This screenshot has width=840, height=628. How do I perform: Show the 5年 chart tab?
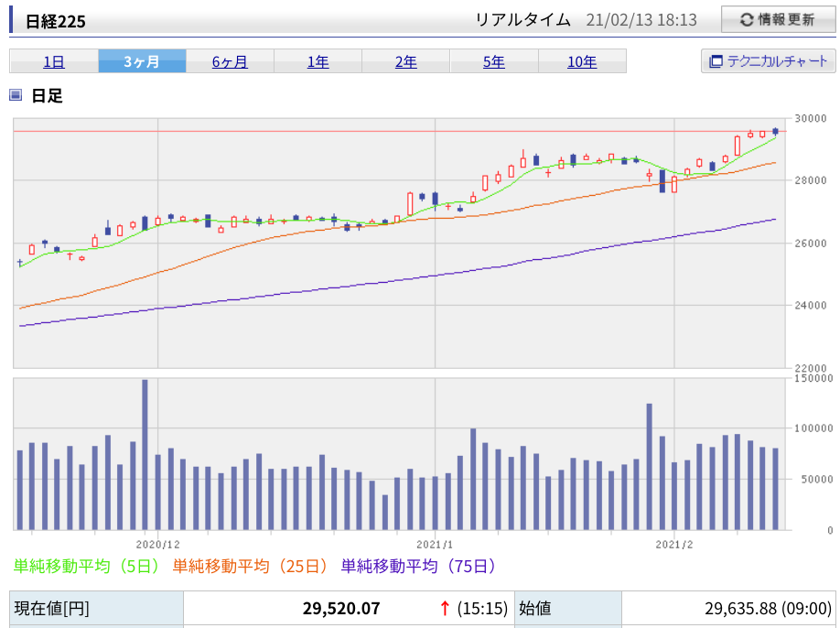[494, 61]
